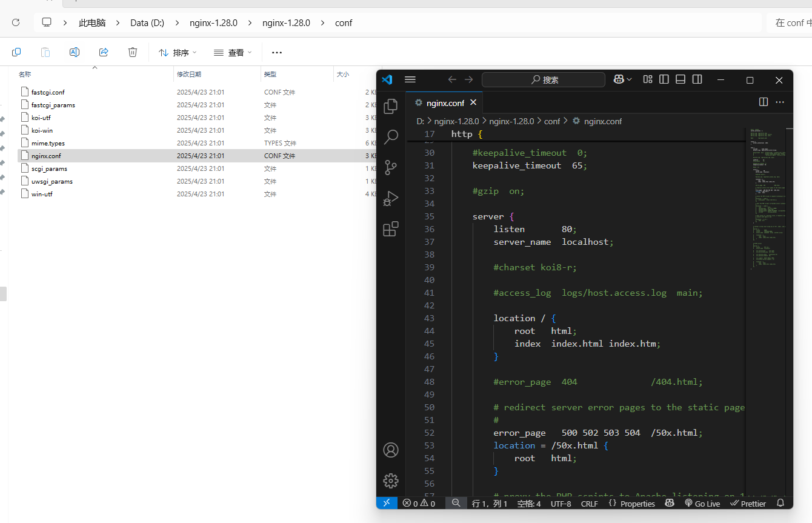Open the VS Code Explorer view
Image resolution: width=812 pixels, height=523 pixels.
[391, 106]
